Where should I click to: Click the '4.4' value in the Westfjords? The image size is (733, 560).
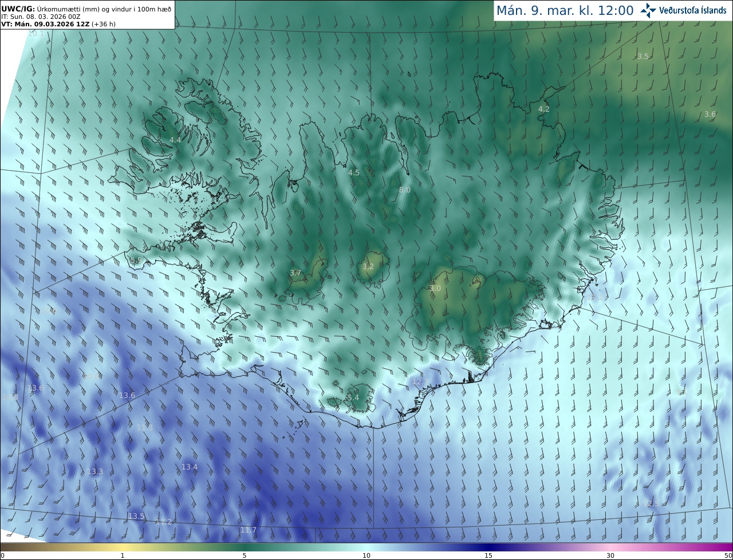pyautogui.click(x=175, y=140)
